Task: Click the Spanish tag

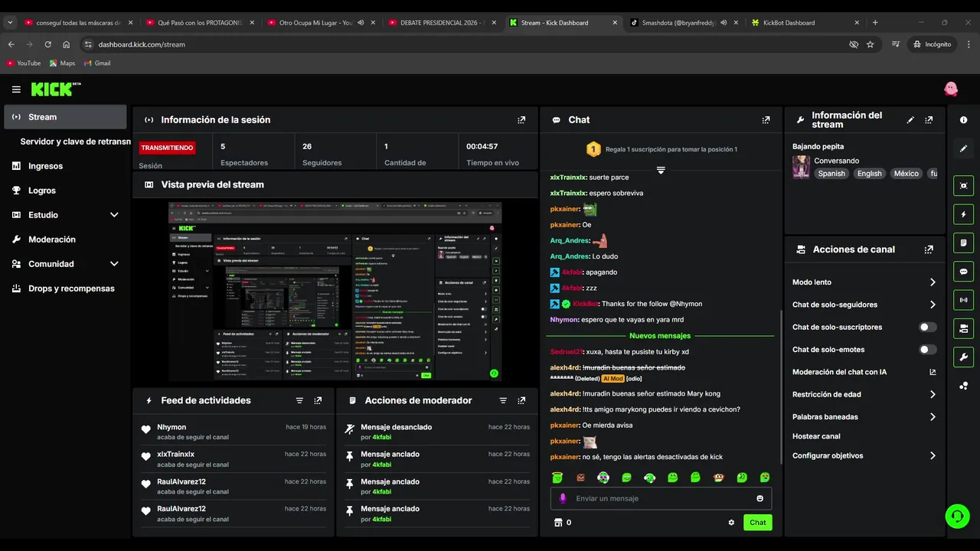Action: [831, 174]
